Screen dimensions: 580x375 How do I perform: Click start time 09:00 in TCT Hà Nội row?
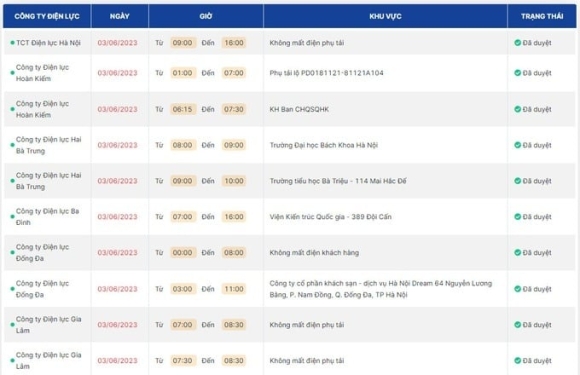click(183, 43)
